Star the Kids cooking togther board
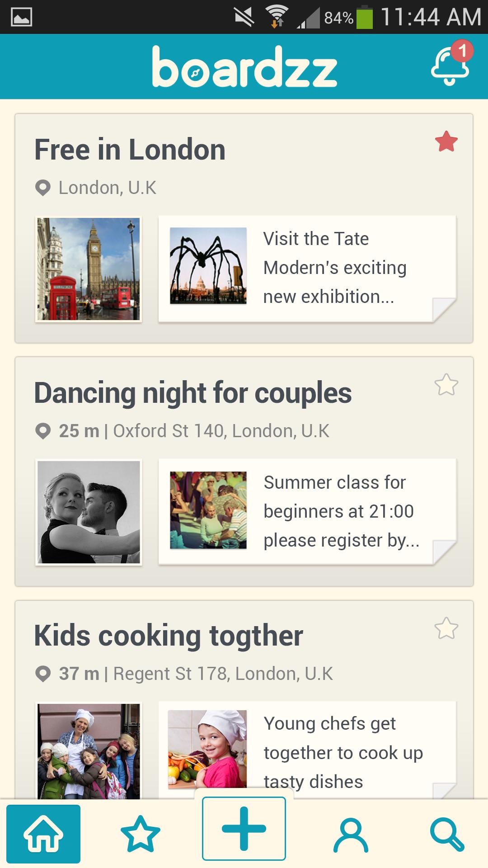 click(446, 628)
